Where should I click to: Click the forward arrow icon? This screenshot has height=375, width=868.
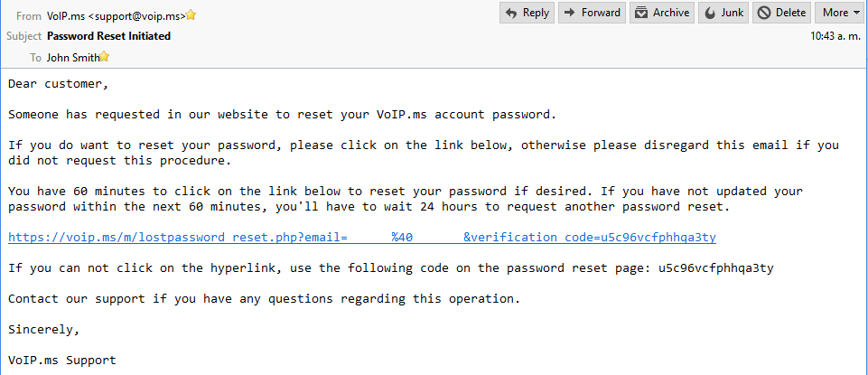(570, 13)
